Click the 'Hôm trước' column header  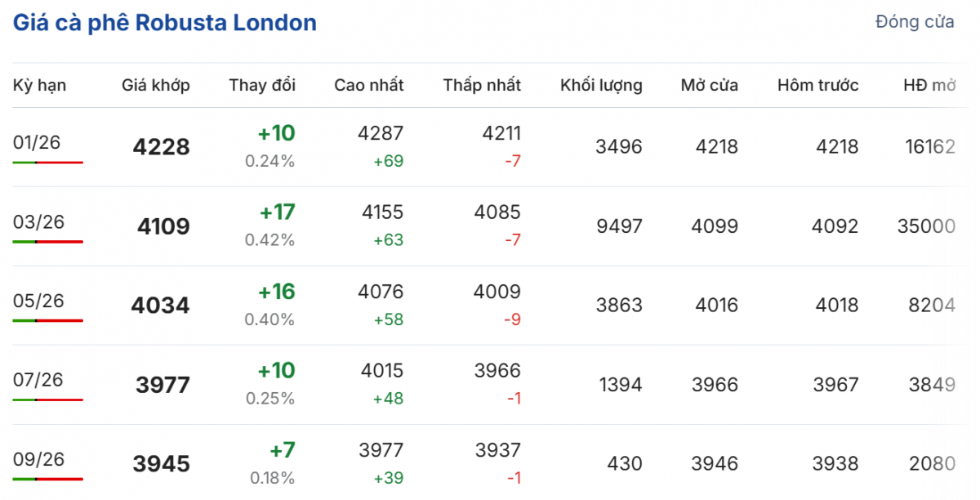817,85
